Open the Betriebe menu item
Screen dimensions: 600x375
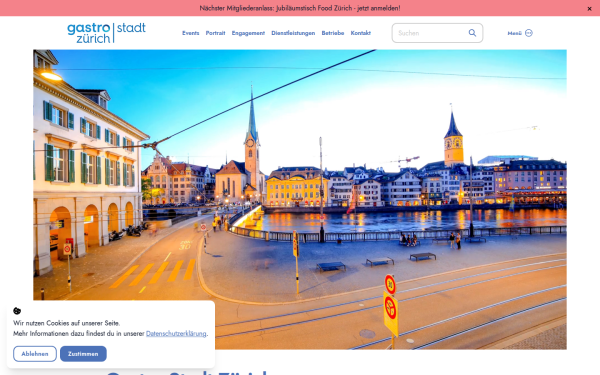coord(333,33)
